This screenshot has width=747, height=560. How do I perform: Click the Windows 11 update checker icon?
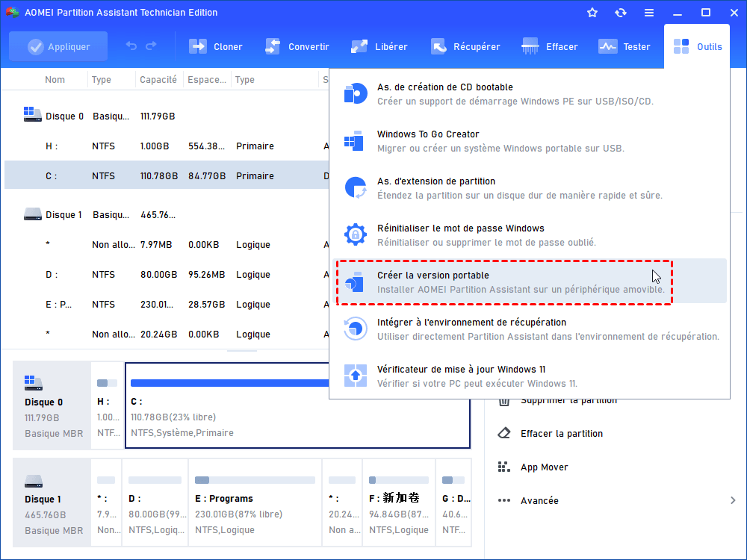click(x=356, y=376)
